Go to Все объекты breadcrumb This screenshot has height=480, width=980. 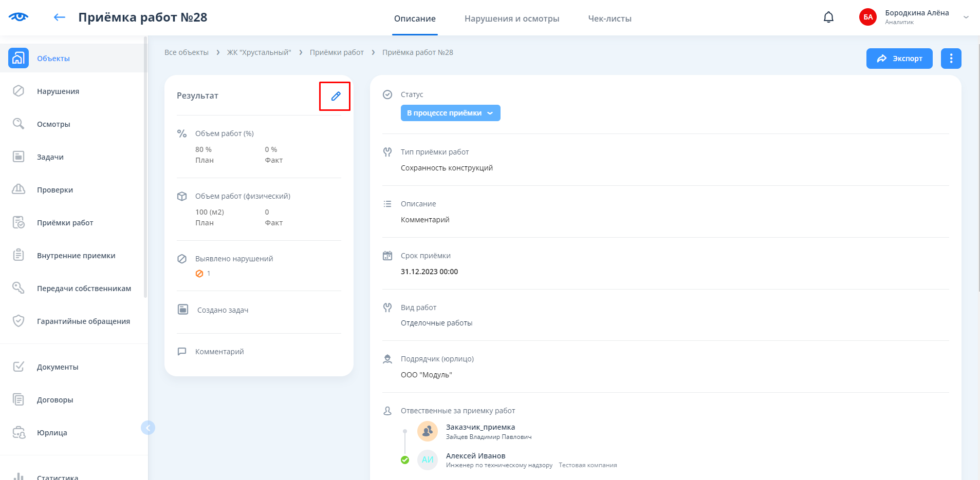[187, 52]
